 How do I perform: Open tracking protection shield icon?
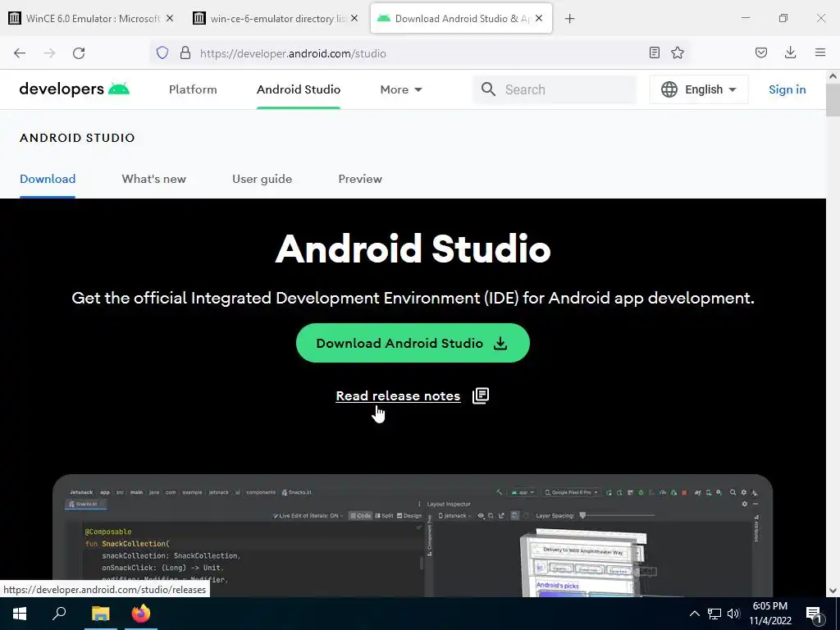[x=162, y=53]
